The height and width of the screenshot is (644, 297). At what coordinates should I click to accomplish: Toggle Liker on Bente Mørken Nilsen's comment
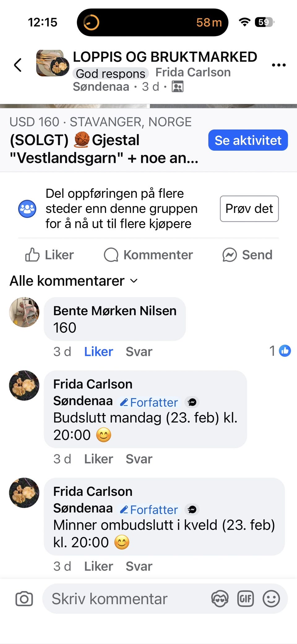coord(98,352)
